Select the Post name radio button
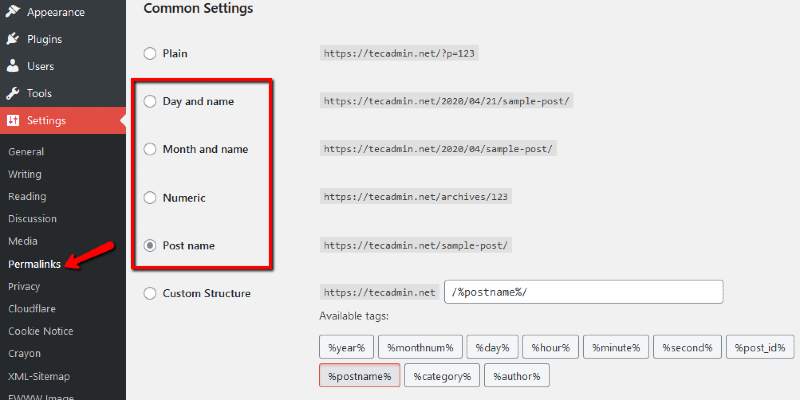 tap(150, 245)
